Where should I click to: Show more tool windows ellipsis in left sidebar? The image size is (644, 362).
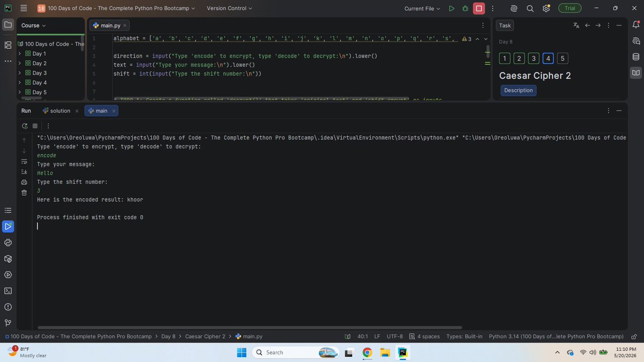(8, 60)
